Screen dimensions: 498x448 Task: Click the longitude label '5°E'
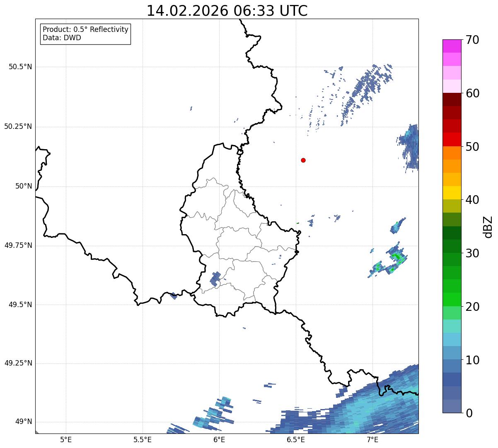tap(66, 440)
